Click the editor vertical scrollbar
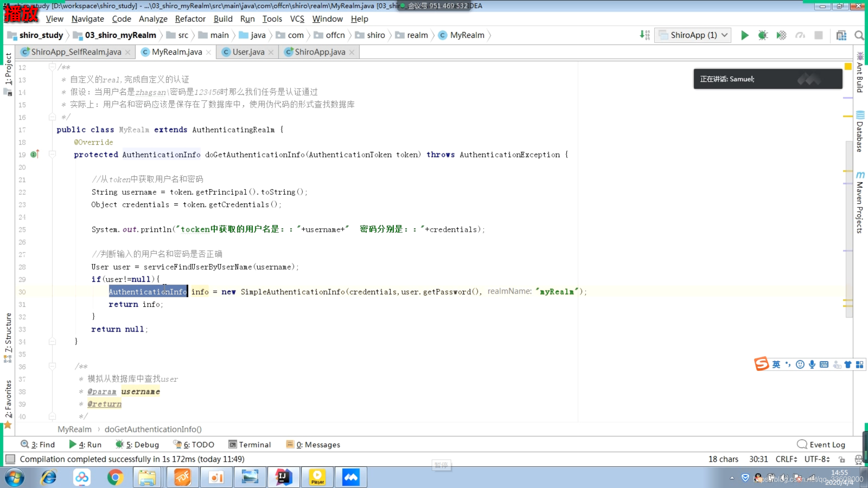The image size is (868, 488). point(849,229)
